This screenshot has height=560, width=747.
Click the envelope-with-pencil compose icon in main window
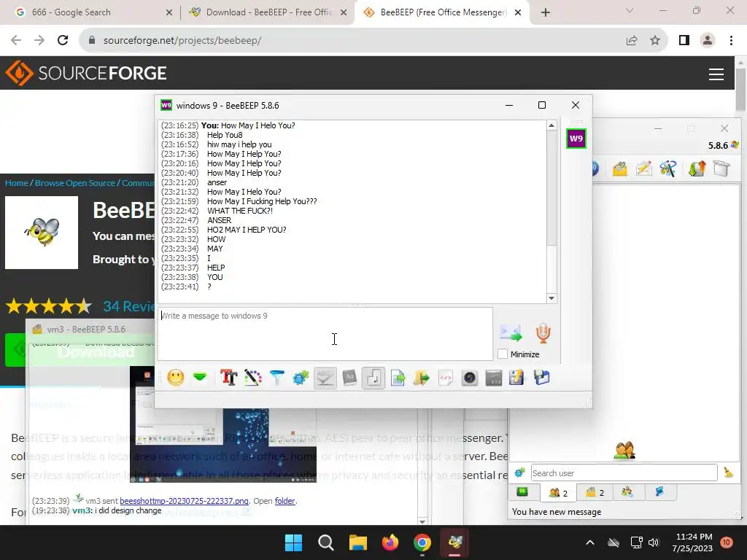(x=644, y=168)
